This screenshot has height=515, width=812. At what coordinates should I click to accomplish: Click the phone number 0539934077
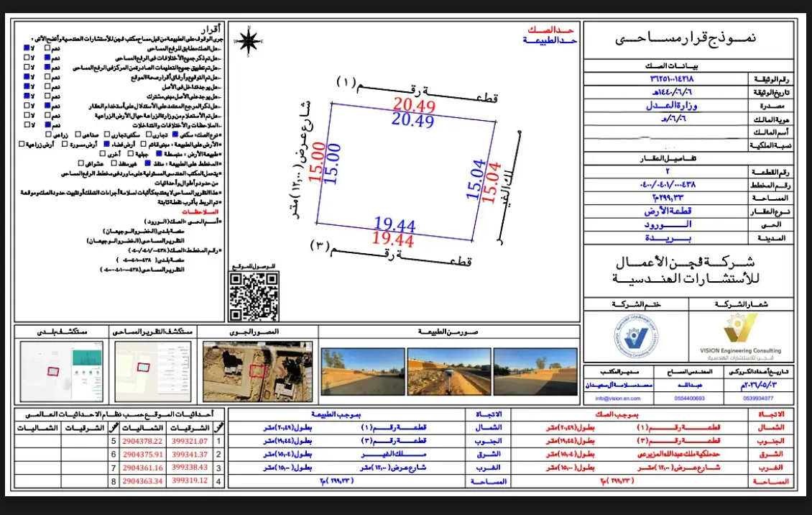(x=759, y=398)
